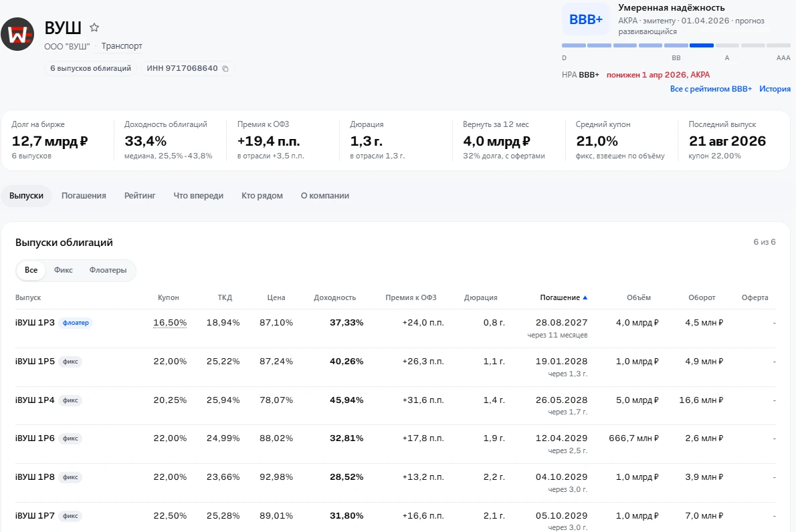Click the ВУШ company logo
Viewport: 796px width, 532px height.
[x=18, y=35]
